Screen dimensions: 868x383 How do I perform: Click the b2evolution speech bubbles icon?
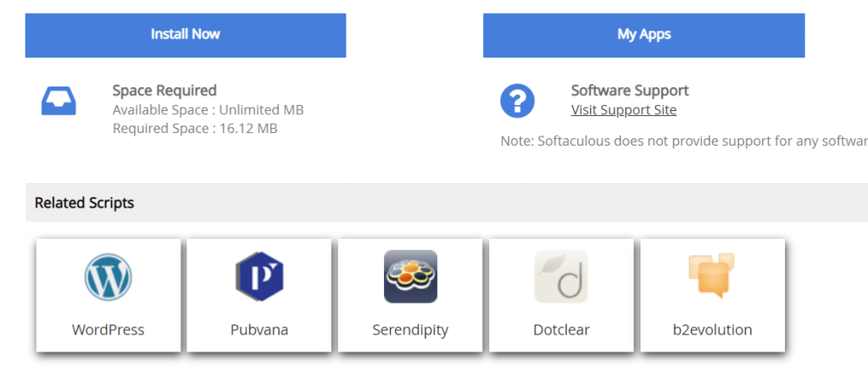[x=711, y=276]
